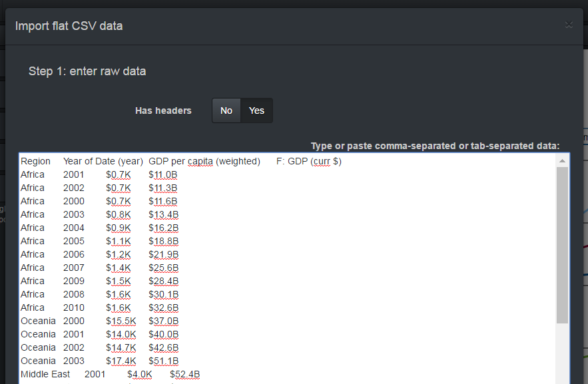Click the $17.4K value for Oceania 2003
This screenshot has height=384, width=588.
[121, 361]
